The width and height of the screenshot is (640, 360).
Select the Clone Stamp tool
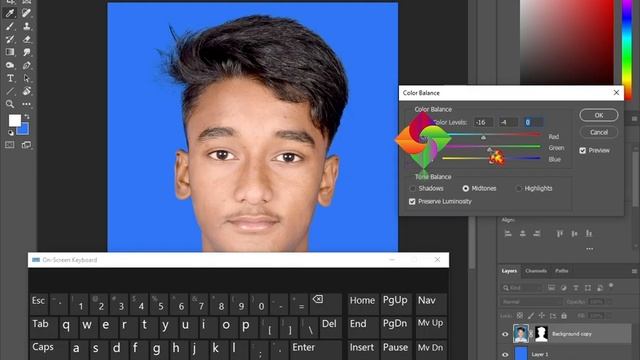27,26
